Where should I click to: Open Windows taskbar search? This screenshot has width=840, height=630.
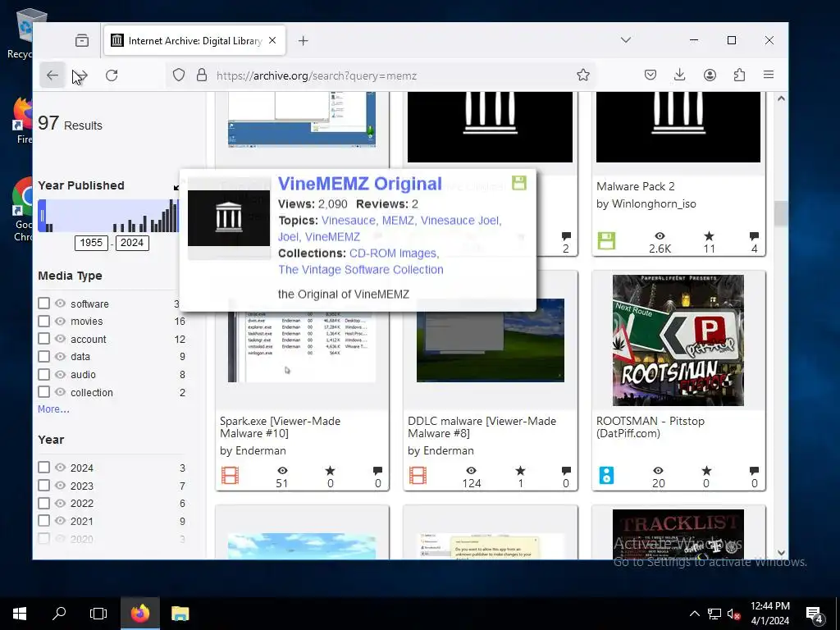(x=59, y=614)
